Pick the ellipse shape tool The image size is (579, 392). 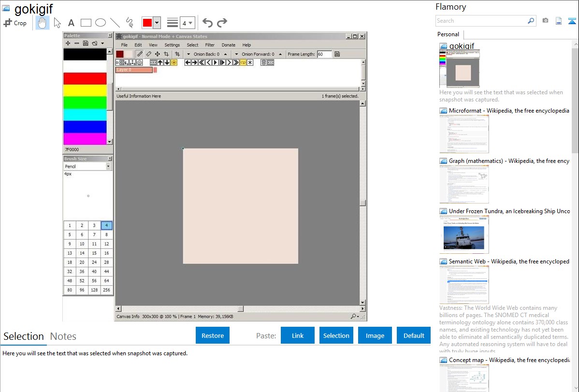(101, 23)
